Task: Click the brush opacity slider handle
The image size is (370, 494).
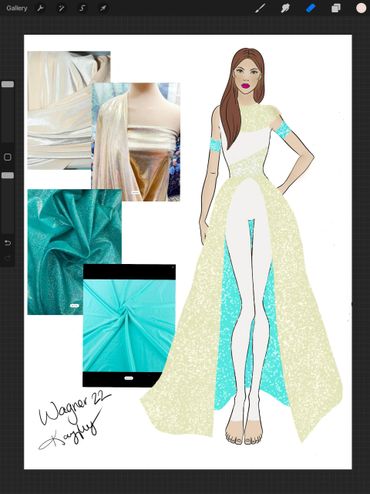Action: tap(7, 175)
